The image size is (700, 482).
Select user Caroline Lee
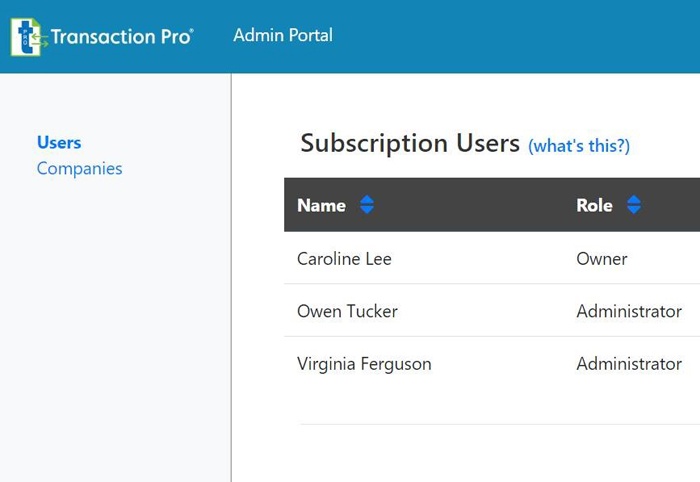[344, 259]
